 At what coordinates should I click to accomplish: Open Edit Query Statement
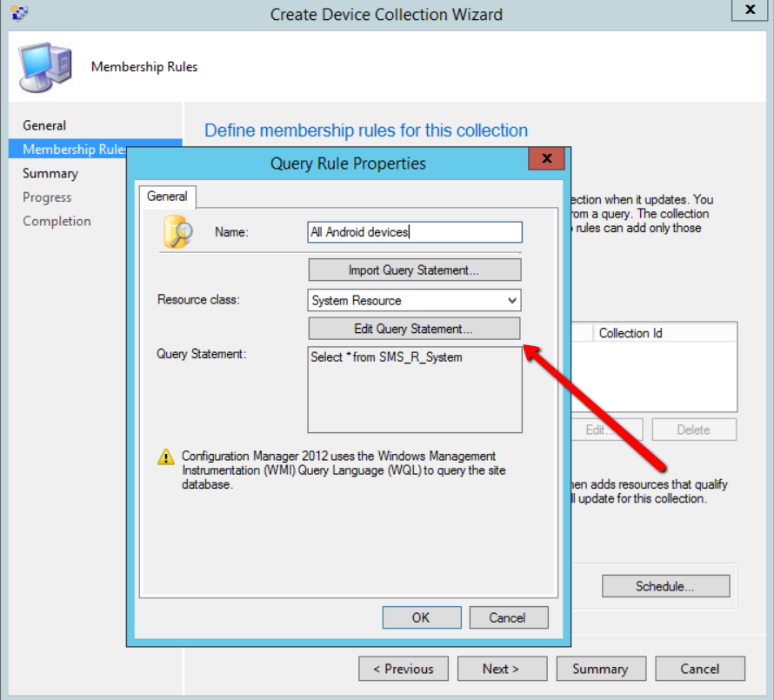click(x=414, y=329)
